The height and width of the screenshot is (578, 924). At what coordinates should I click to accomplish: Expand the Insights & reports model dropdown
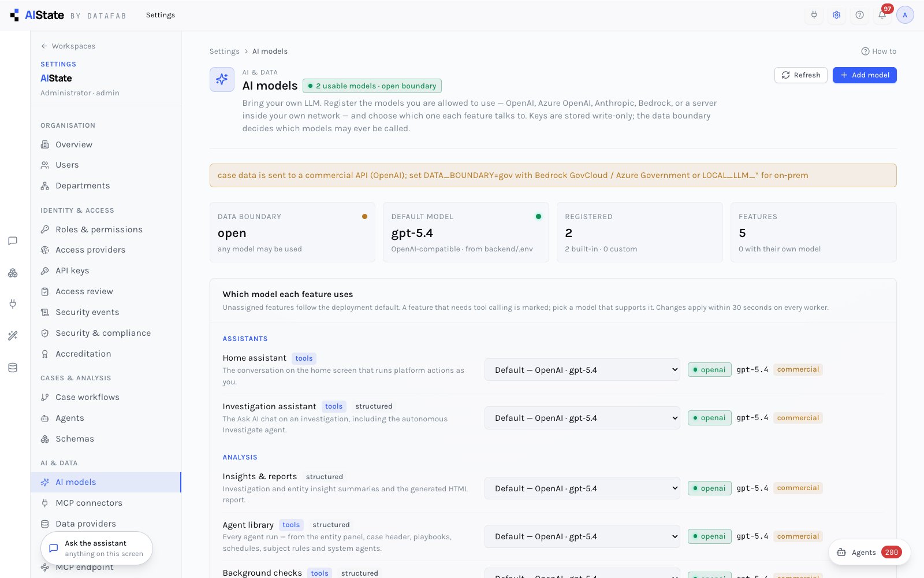[583, 488]
